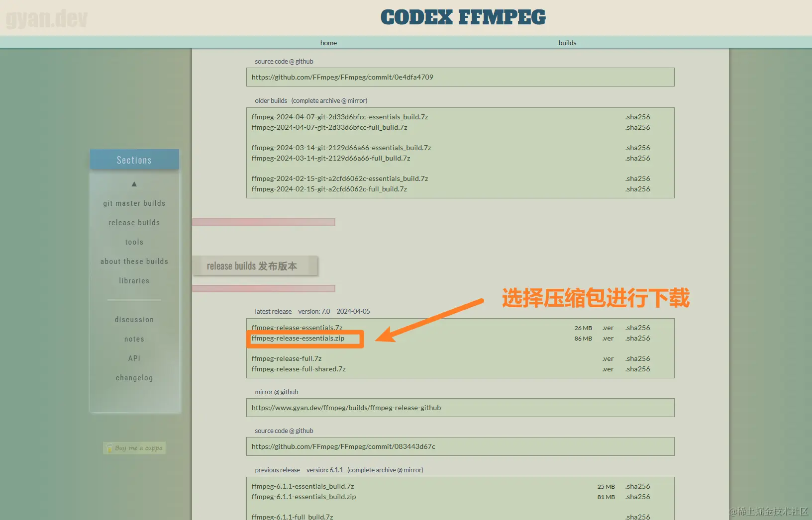Select the '86 MB' size text
812x520 pixels.
(x=583, y=339)
